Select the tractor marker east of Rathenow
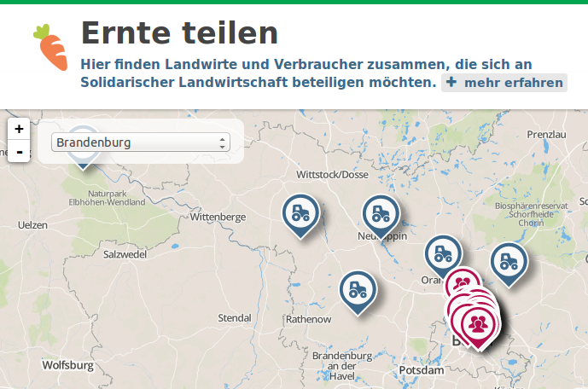Image resolution: width=588 pixels, height=389 pixels. click(x=358, y=292)
